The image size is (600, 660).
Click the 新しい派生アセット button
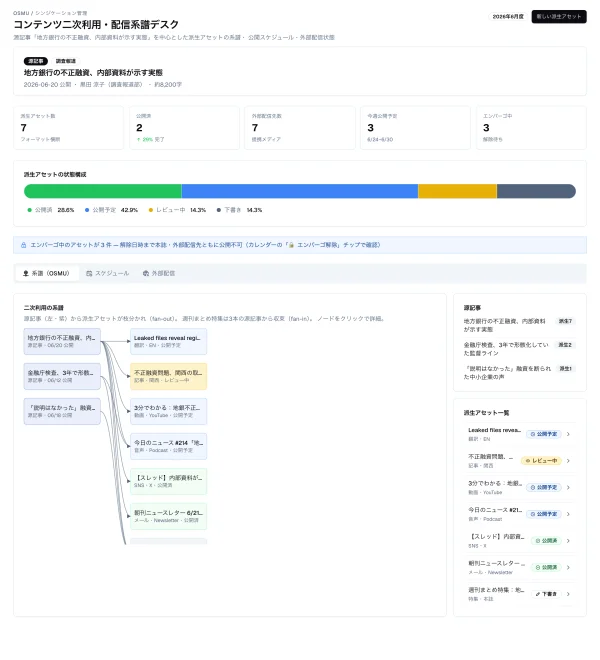click(559, 16)
